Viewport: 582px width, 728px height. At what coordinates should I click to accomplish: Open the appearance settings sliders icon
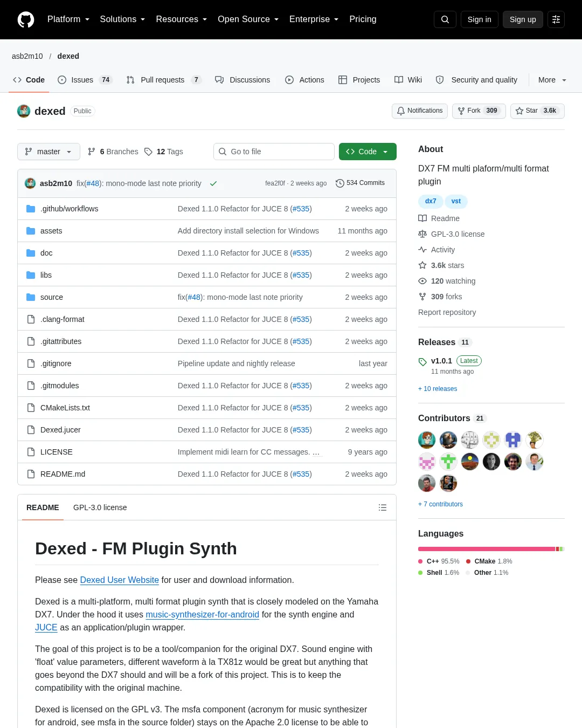(x=556, y=19)
